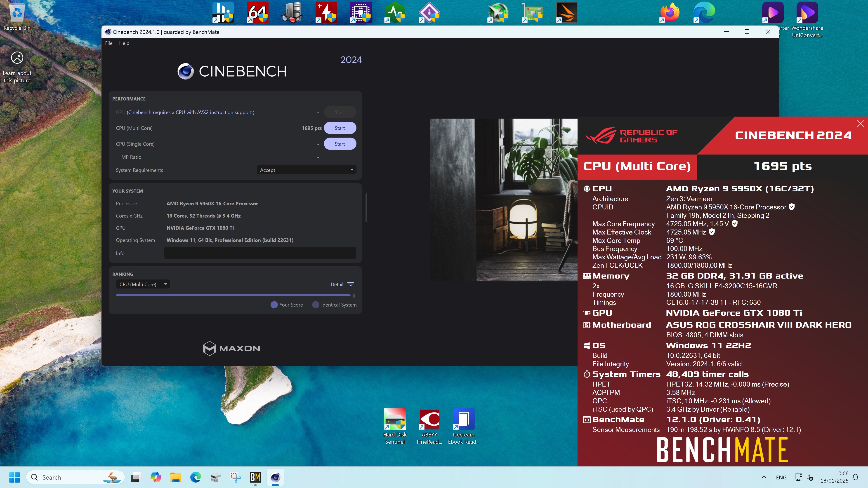Viewport: 868px width, 488px height.
Task: Open Hard Disk Sentinel shortcut
Action: coord(395,426)
